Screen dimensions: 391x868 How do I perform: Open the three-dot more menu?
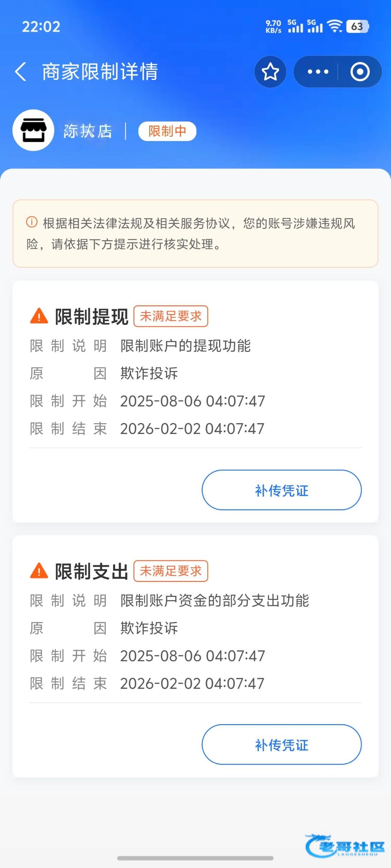(318, 72)
